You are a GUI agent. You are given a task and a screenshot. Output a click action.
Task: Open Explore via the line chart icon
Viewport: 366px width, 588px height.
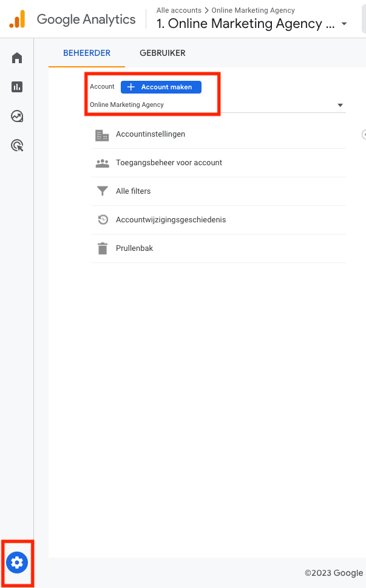pyautogui.click(x=16, y=115)
